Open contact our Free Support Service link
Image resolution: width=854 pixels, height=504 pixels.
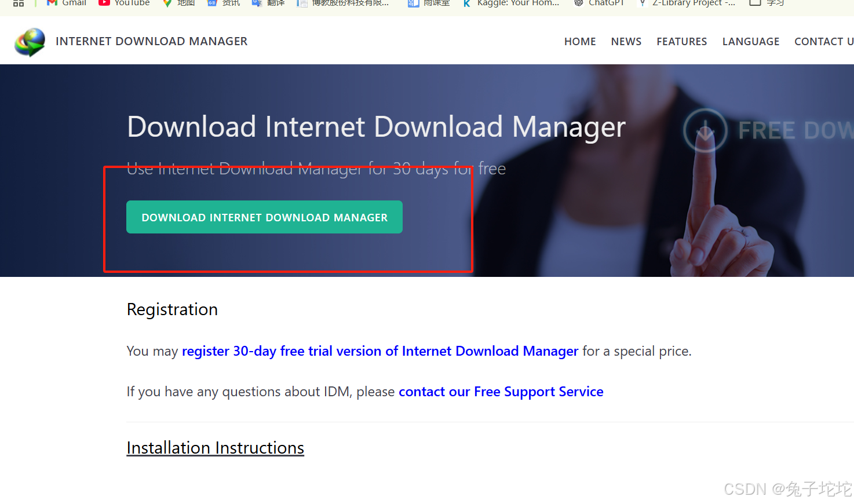(x=501, y=392)
